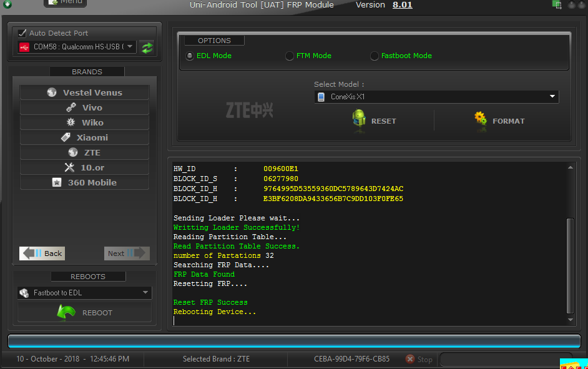Click the Vestel Venus globe icon
Image resolution: width=588 pixels, height=369 pixels.
tap(52, 92)
